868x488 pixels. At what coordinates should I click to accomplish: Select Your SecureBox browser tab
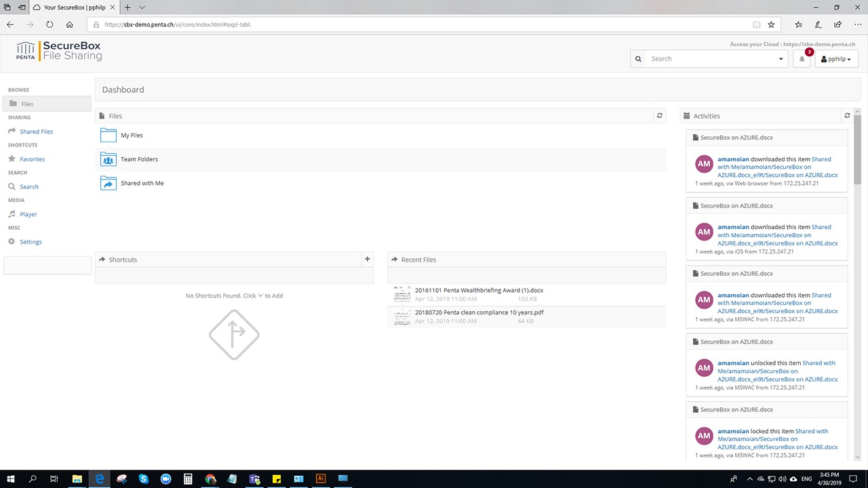point(75,7)
